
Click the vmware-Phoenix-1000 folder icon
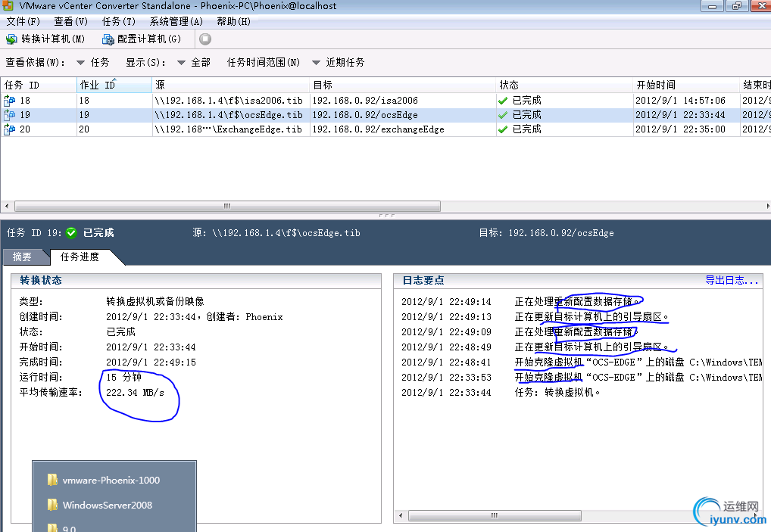[x=52, y=480]
